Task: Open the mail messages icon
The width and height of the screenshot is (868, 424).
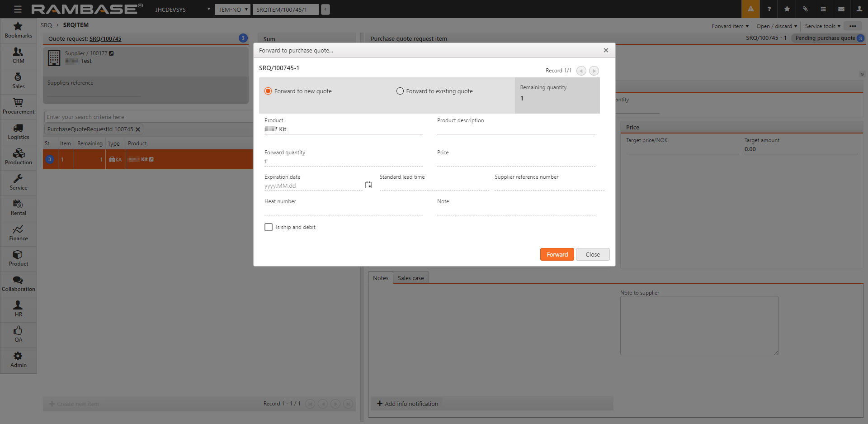Action: coord(841,9)
